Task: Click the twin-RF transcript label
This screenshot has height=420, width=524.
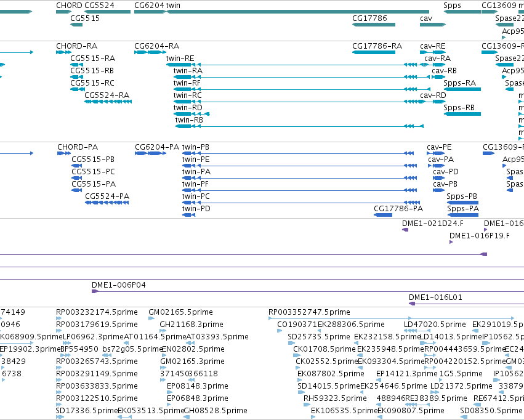Action: click(187, 83)
